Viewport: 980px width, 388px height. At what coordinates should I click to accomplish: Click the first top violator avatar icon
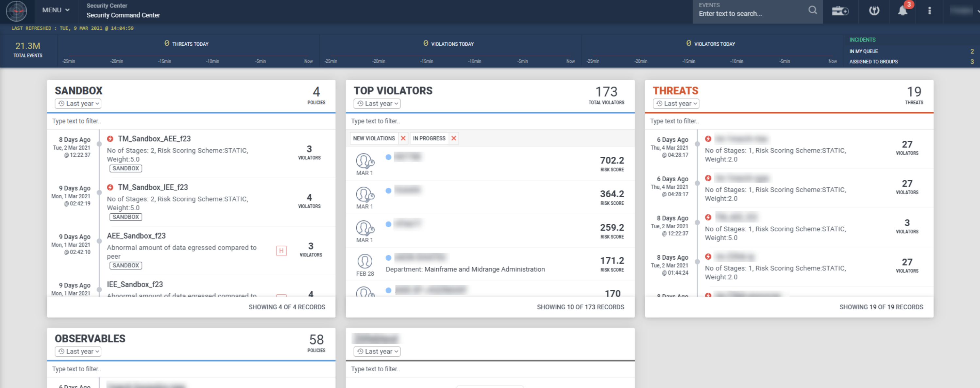click(x=364, y=161)
